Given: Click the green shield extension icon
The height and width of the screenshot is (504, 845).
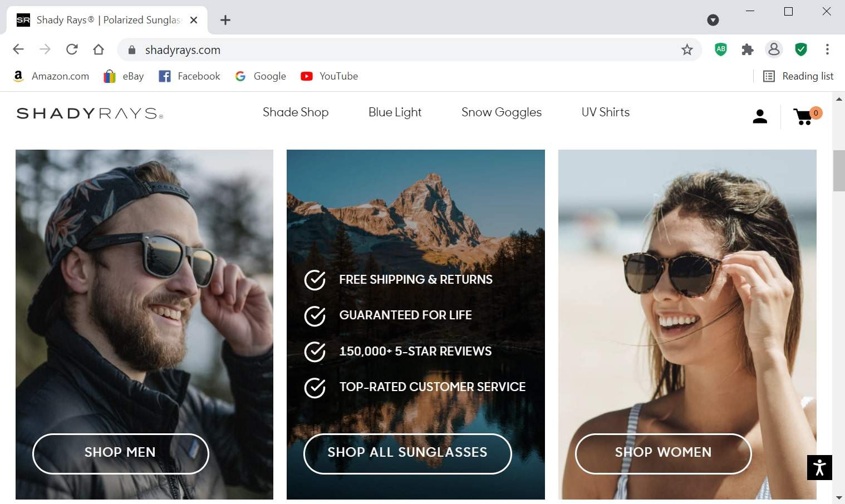Looking at the screenshot, I should (x=800, y=50).
